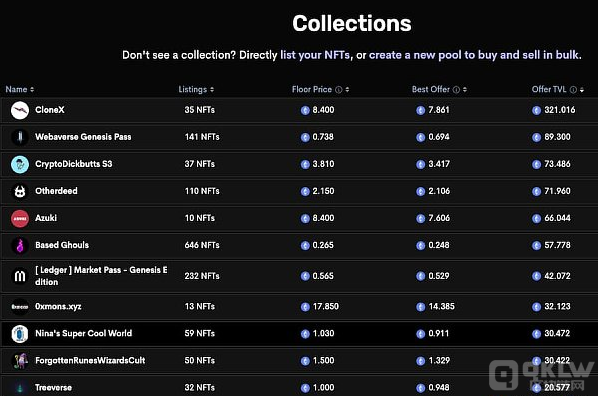Click the Otherdeed collection logo icon
Screen dimensions: 598x396
pos(20,191)
